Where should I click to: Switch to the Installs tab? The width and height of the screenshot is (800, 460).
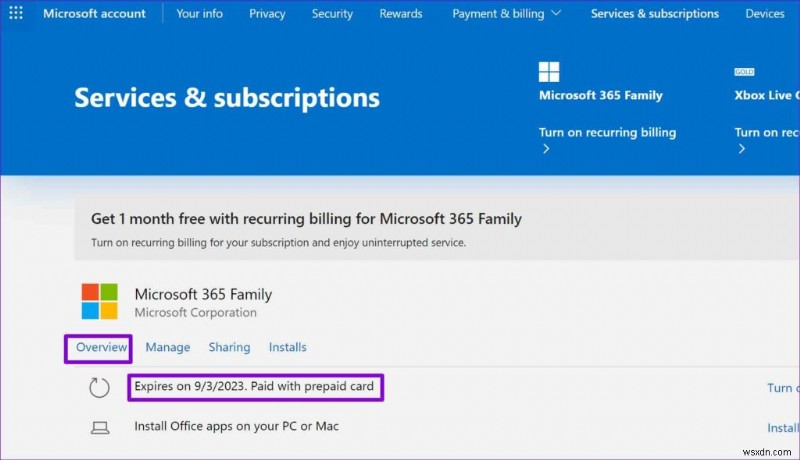coord(288,347)
